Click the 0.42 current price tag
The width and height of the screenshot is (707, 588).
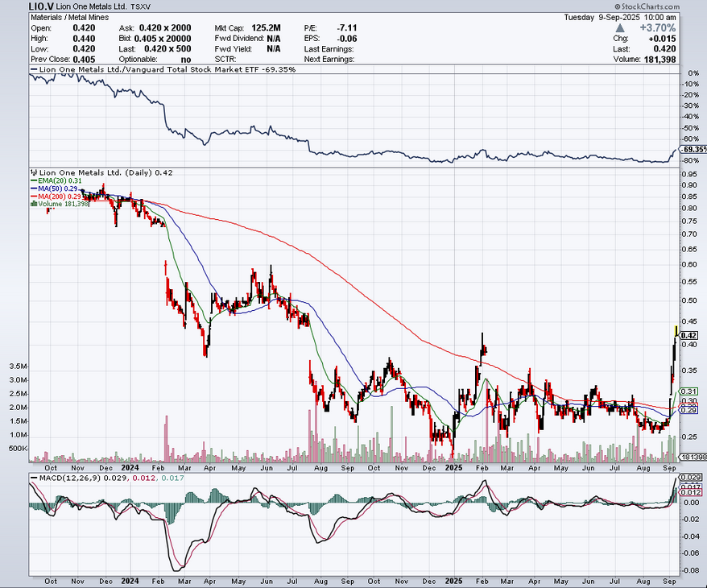coord(688,336)
